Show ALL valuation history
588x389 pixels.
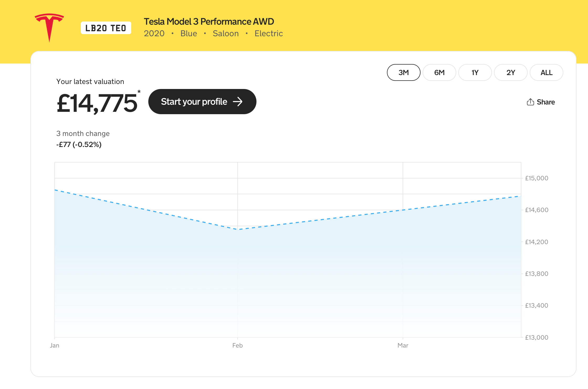tap(546, 72)
